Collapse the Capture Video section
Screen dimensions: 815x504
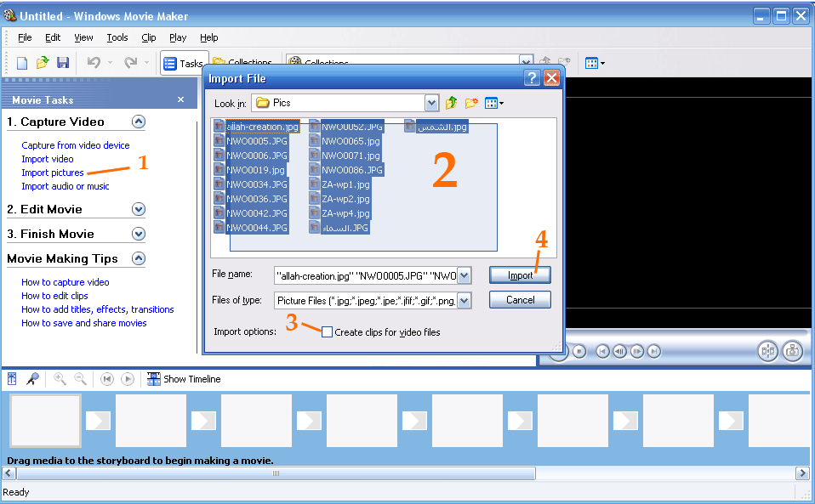pyautogui.click(x=139, y=122)
